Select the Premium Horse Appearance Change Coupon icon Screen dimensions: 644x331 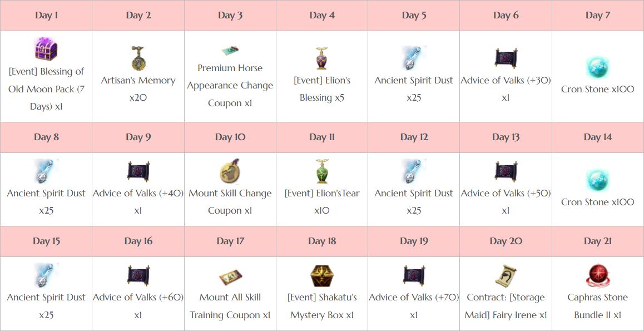pyautogui.click(x=230, y=51)
